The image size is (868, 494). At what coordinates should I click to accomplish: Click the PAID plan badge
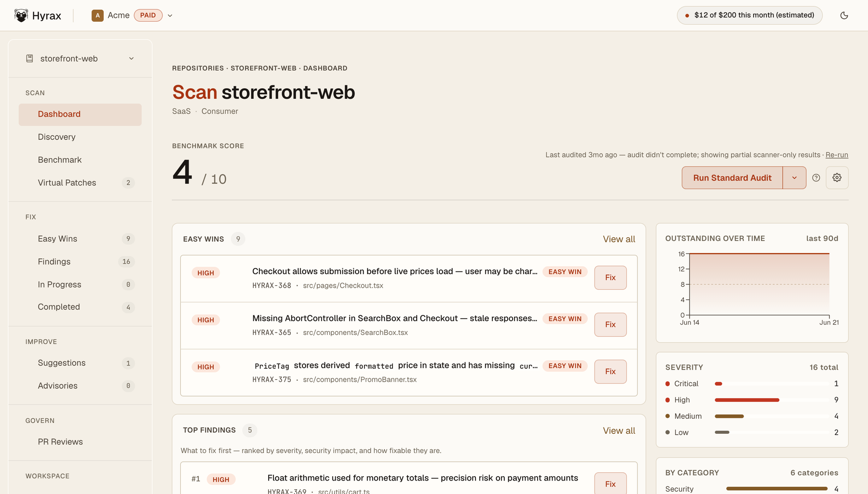148,15
